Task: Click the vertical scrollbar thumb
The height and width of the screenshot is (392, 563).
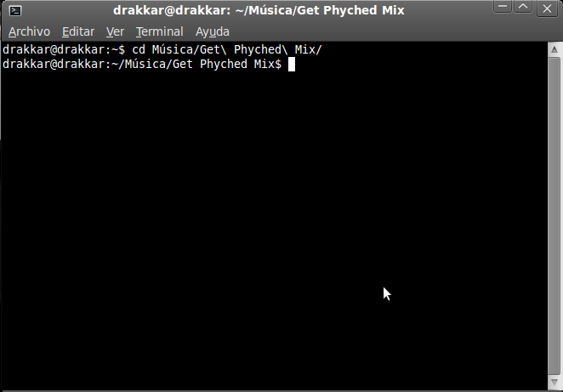Action: point(554,216)
